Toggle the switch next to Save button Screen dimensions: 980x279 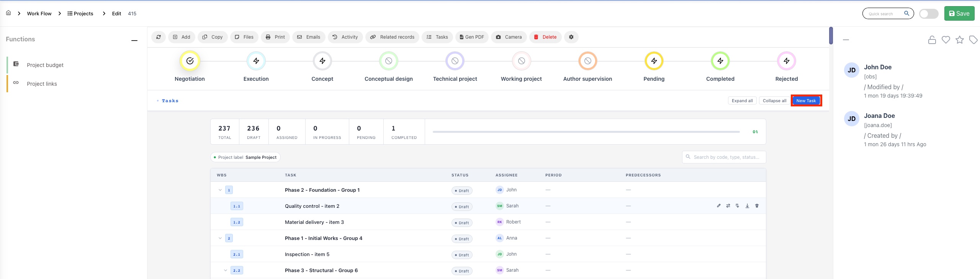(x=929, y=14)
